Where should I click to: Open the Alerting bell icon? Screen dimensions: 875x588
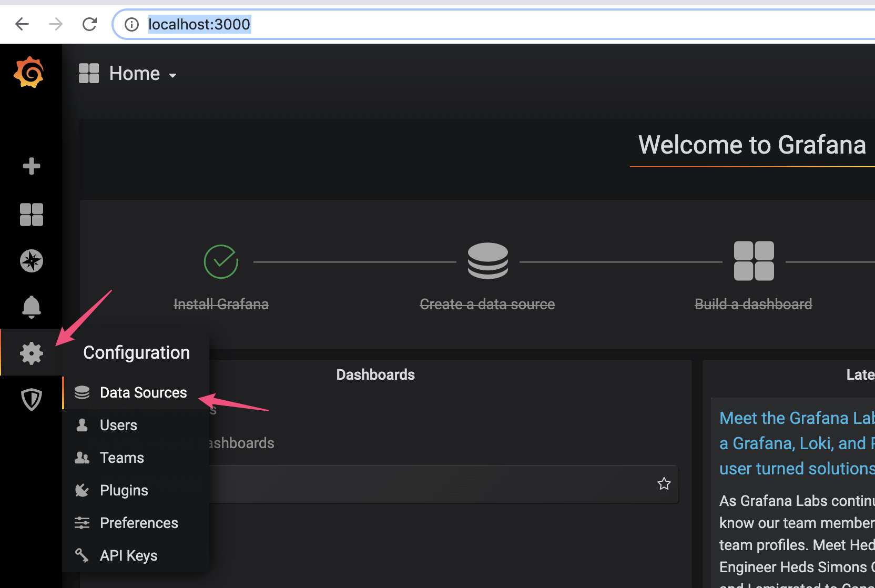[x=32, y=307]
